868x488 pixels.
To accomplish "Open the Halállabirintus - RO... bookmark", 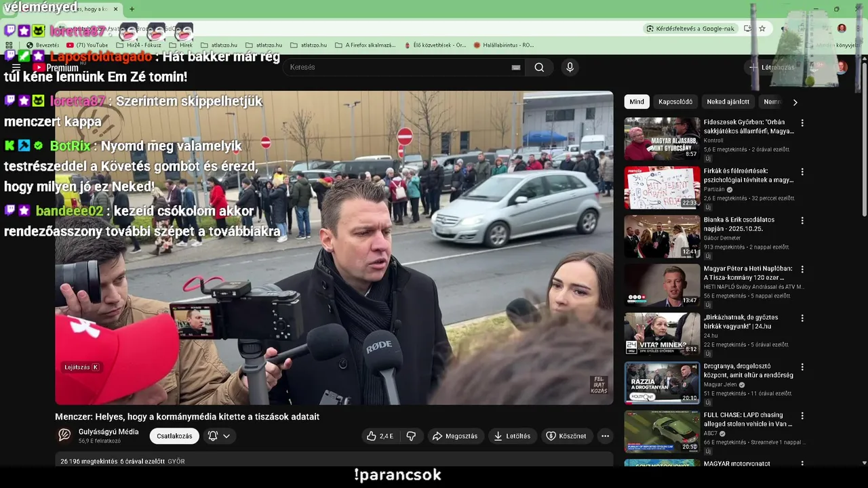I will (504, 45).
